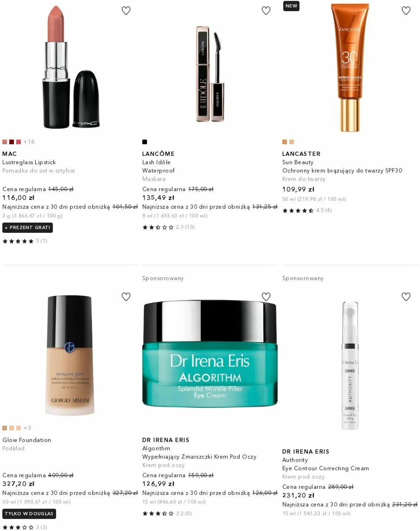Open the Lustreglass Lipstick product link
The height and width of the screenshot is (531, 420).
point(29,162)
